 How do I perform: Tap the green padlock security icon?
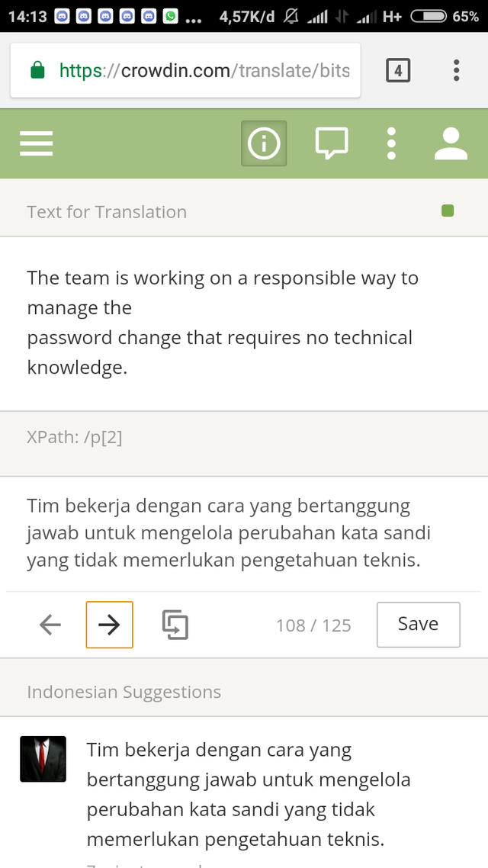(37, 70)
